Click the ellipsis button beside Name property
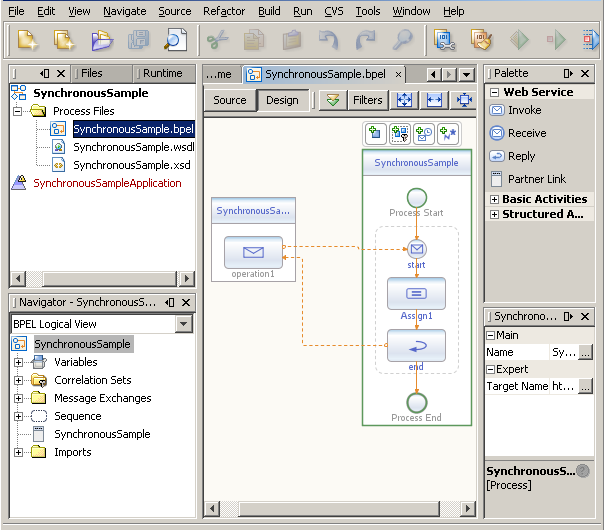The width and height of the screenshot is (604, 530). [586, 352]
